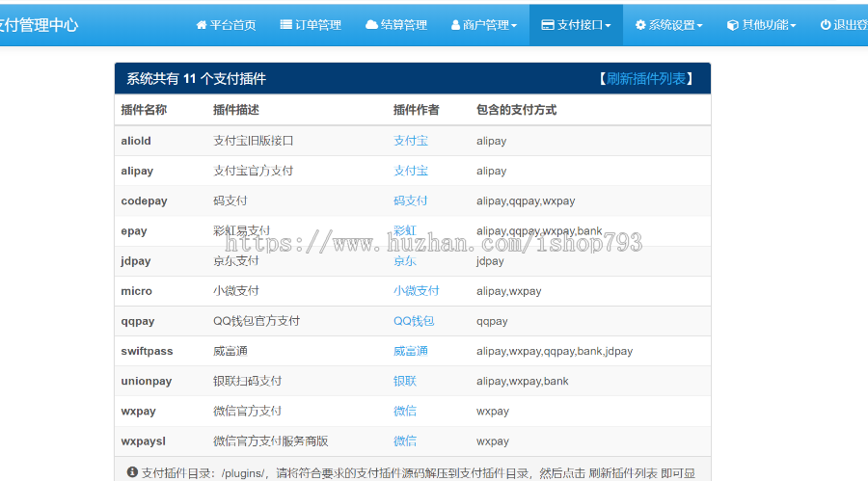Click the home icon beside 平台首页
This screenshot has width=868, height=481.
tap(202, 25)
